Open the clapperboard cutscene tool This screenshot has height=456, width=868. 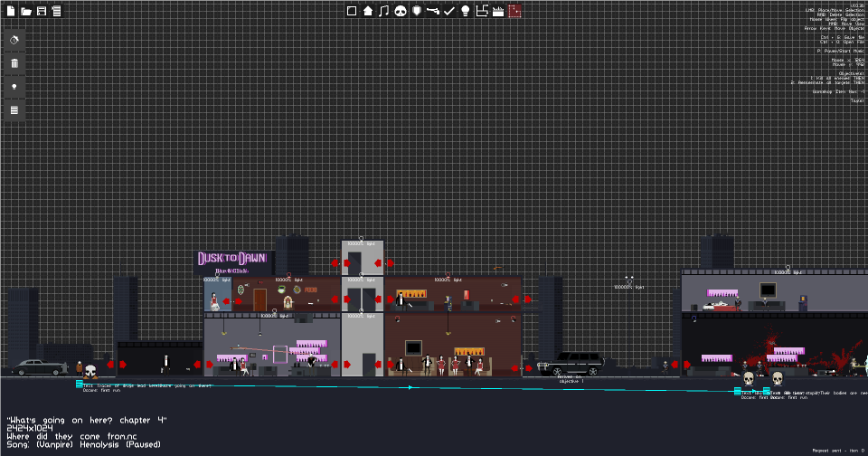(498, 11)
